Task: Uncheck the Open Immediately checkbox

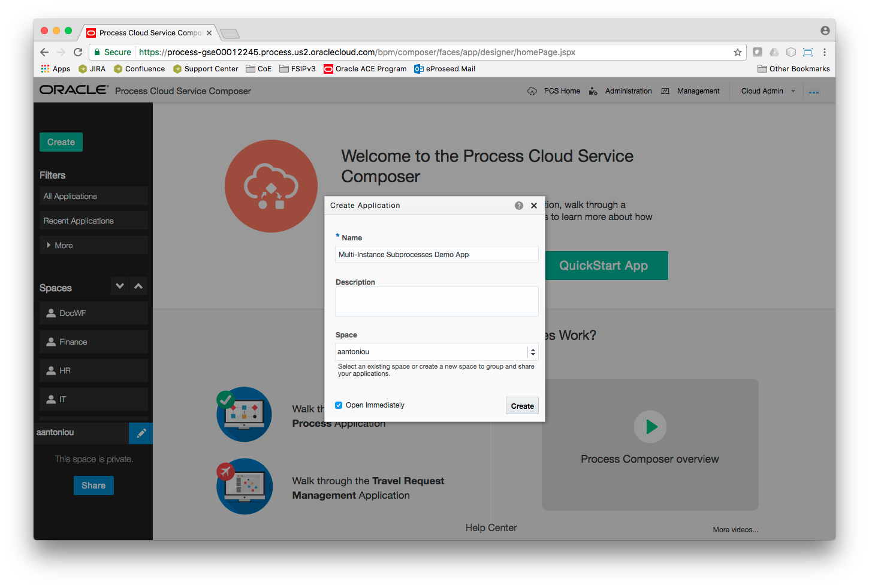Action: 339,405
